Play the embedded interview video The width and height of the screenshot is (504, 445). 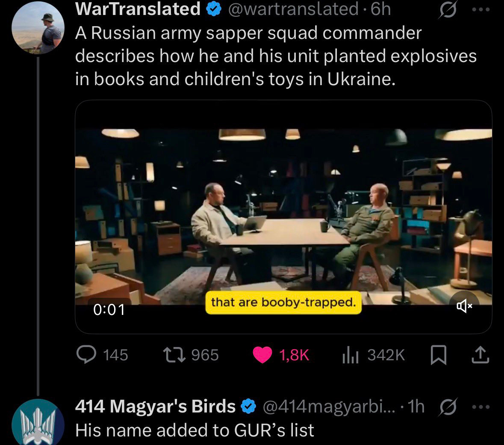click(283, 217)
